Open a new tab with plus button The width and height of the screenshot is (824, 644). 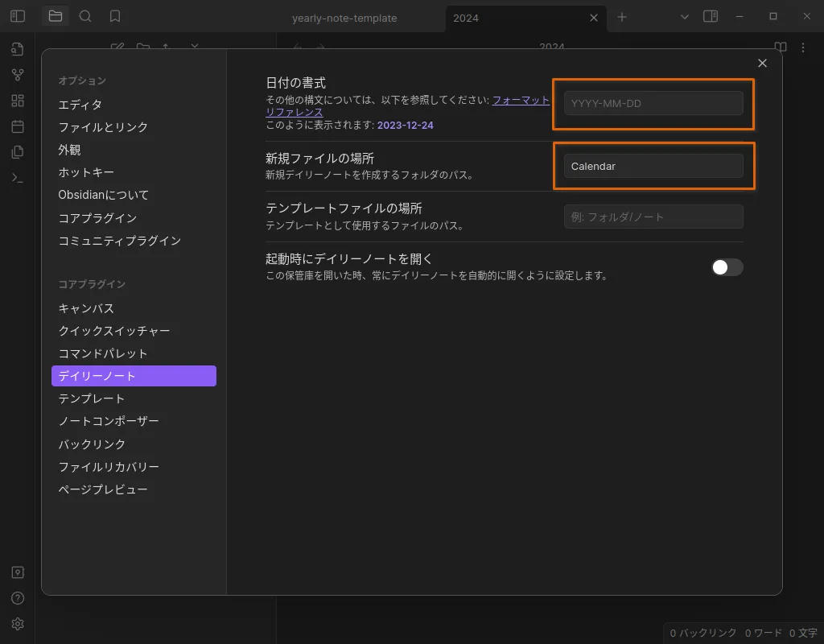tap(622, 17)
